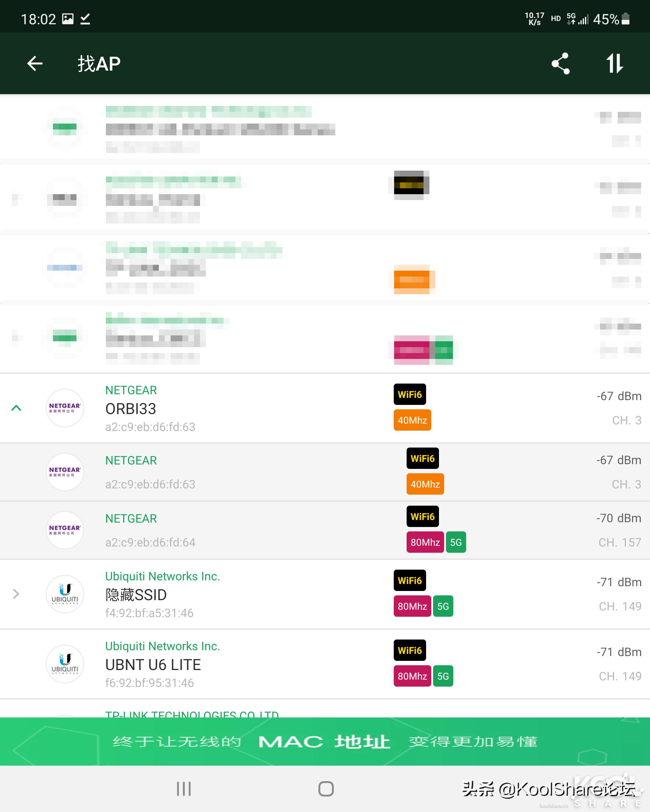Expand the hidden SSID Ubiquiti group

[x=16, y=594]
